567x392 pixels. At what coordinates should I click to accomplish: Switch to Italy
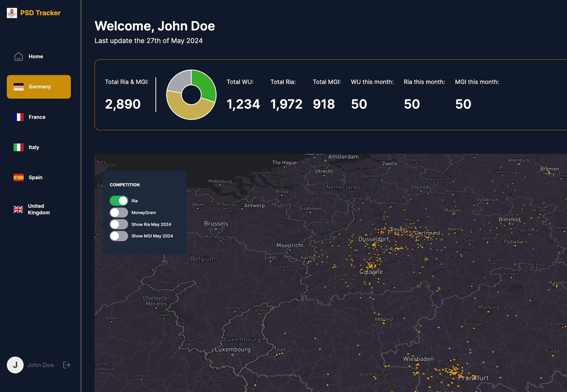(x=39, y=147)
